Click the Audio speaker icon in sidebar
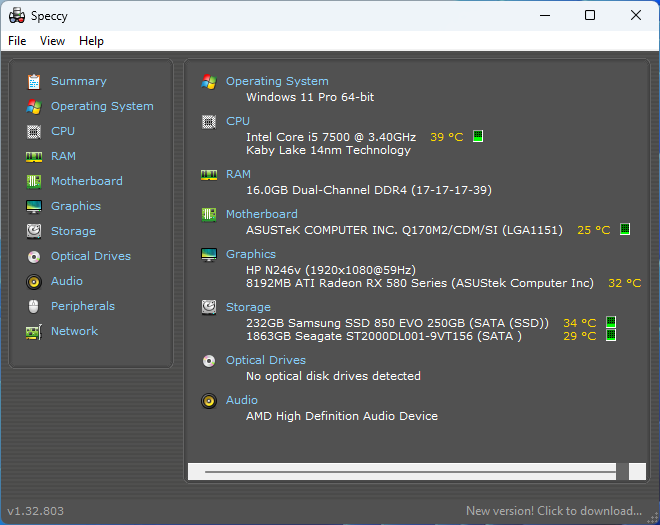Screen dimensions: 660x525 click(34, 281)
